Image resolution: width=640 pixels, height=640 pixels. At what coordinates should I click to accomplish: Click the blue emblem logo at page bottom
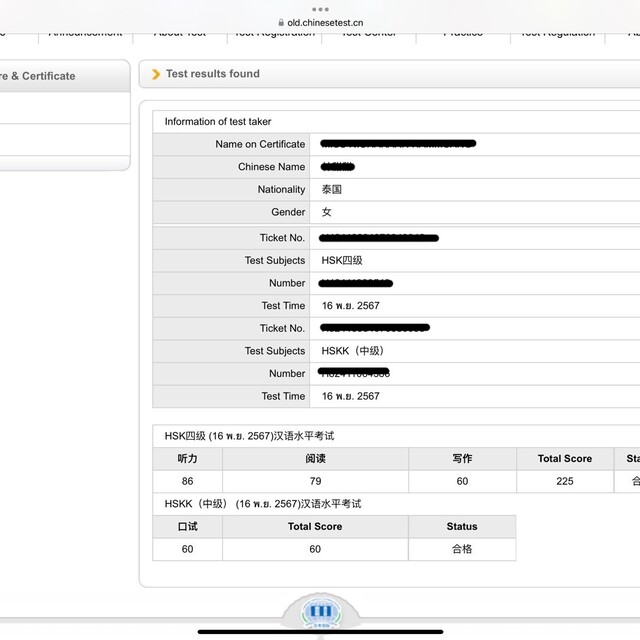coord(320,612)
